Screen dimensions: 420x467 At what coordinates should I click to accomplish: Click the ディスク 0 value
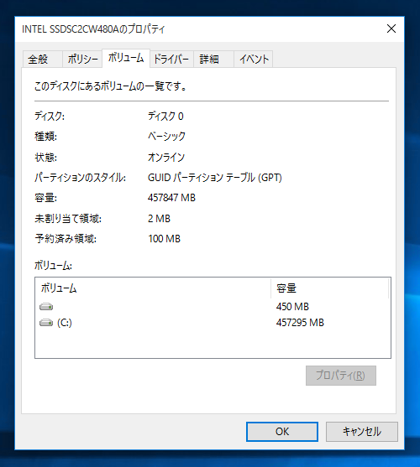pos(165,116)
